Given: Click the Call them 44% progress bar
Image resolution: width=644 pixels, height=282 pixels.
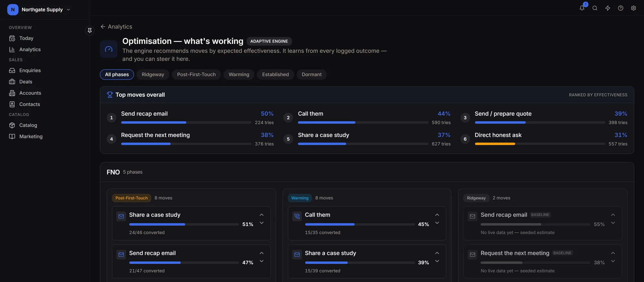Looking at the screenshot, I should [x=363, y=122].
